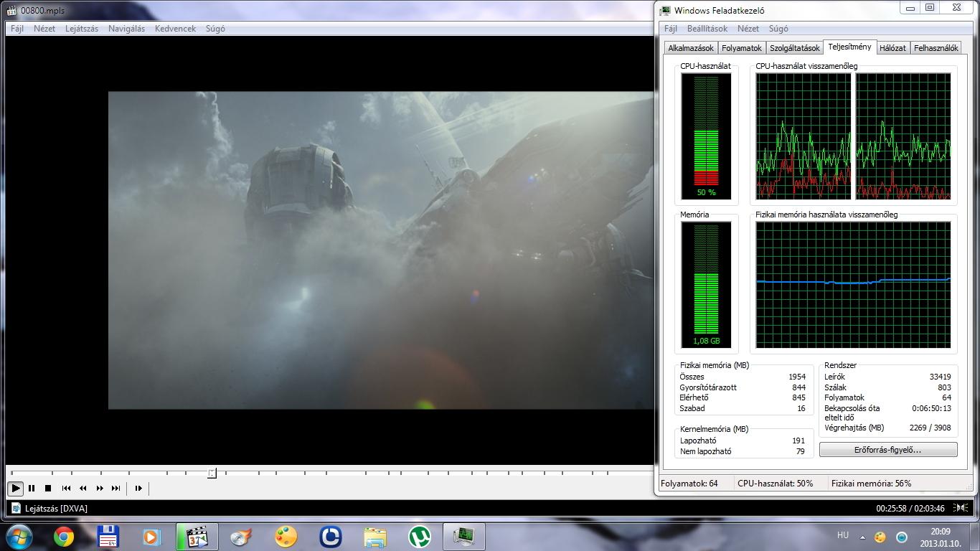Click the audio channels icon in the player status bar
This screenshot has width=980, height=551.
(961, 508)
